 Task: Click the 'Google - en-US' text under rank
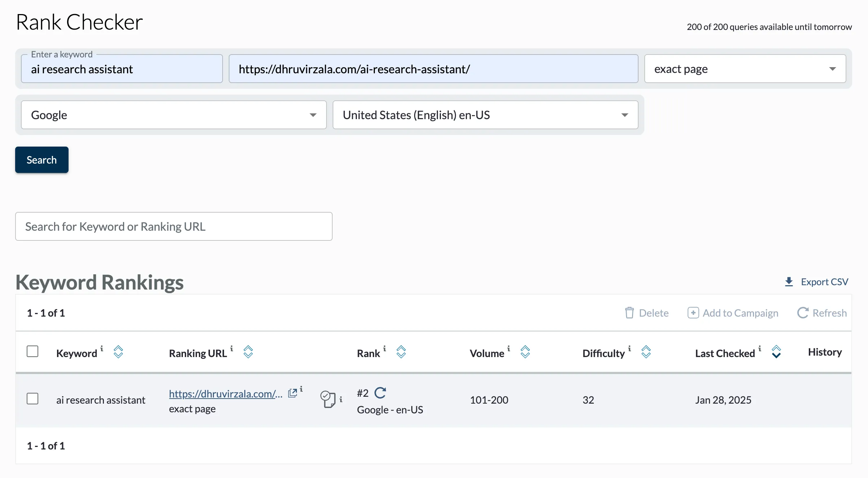[390, 410]
